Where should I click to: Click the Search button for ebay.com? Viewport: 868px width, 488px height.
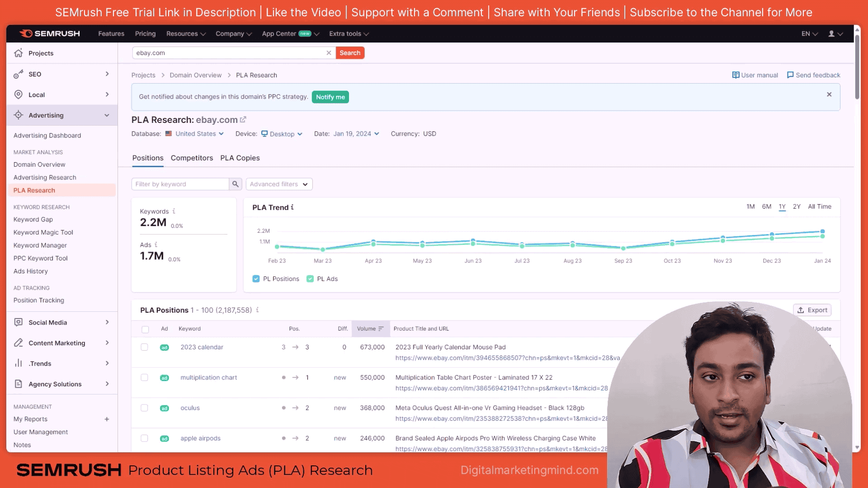pyautogui.click(x=349, y=52)
